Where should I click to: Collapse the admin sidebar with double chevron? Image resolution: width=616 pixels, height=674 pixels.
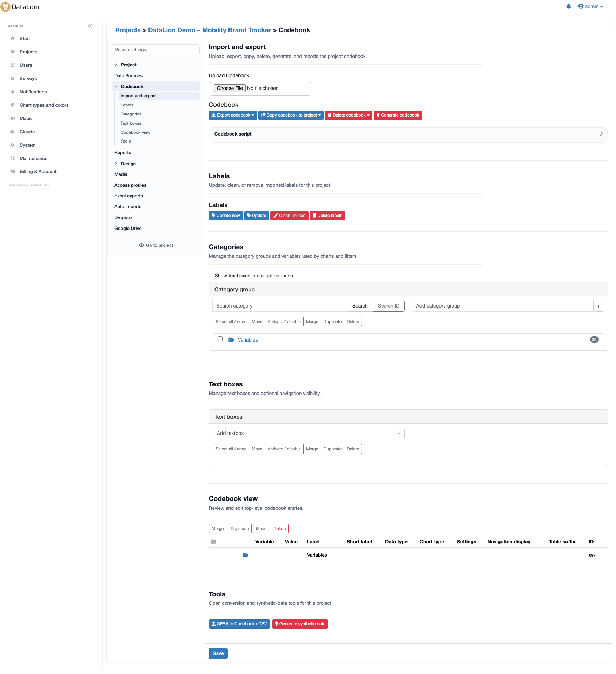pos(90,26)
